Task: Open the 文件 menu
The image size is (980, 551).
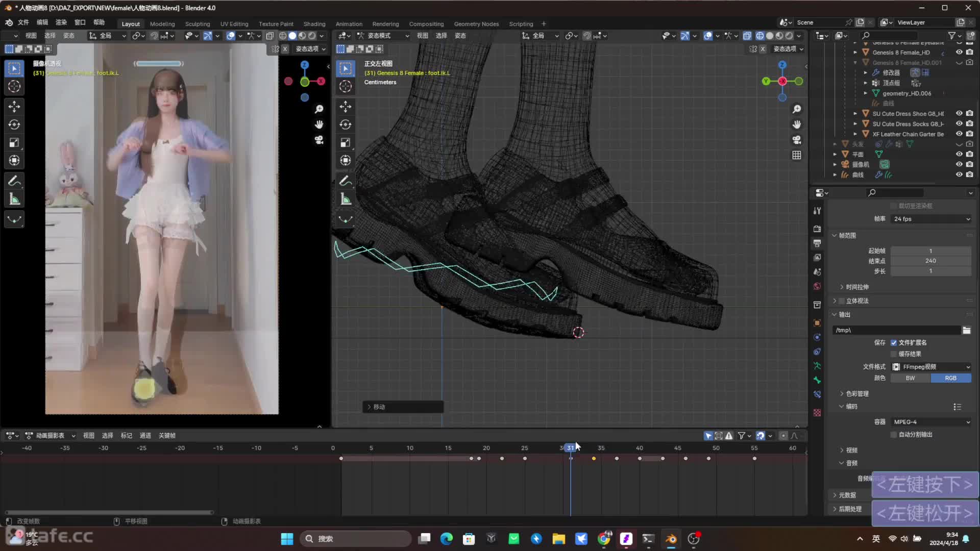Action: coord(23,22)
